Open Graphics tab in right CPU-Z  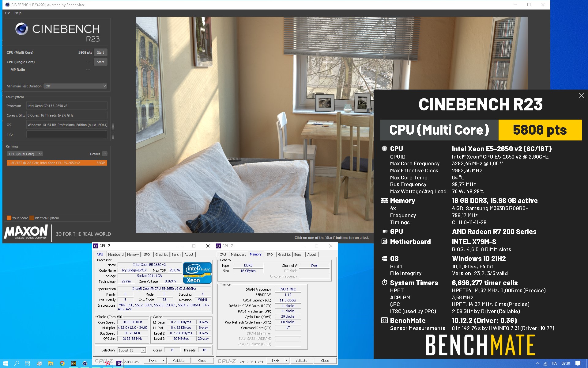click(285, 255)
